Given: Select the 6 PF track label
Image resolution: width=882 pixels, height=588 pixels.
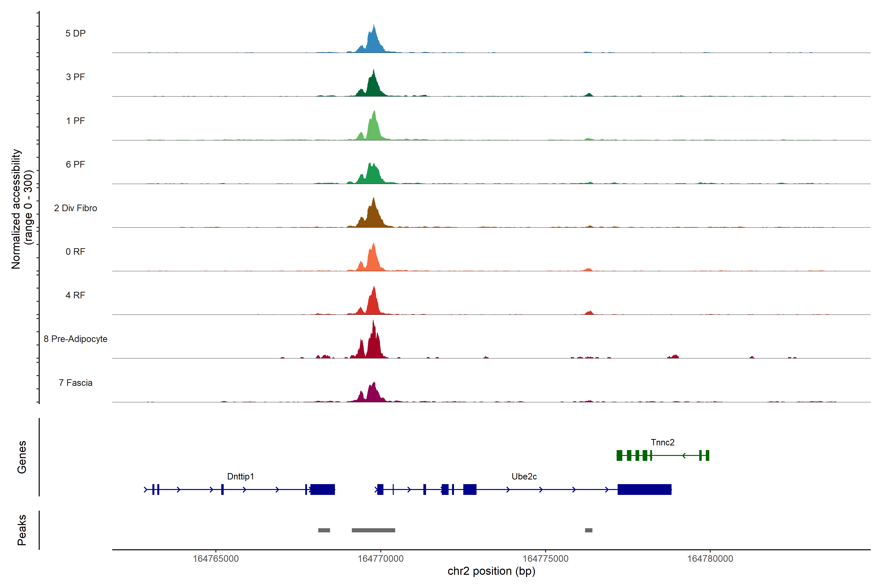Looking at the screenshot, I should click(75, 164).
